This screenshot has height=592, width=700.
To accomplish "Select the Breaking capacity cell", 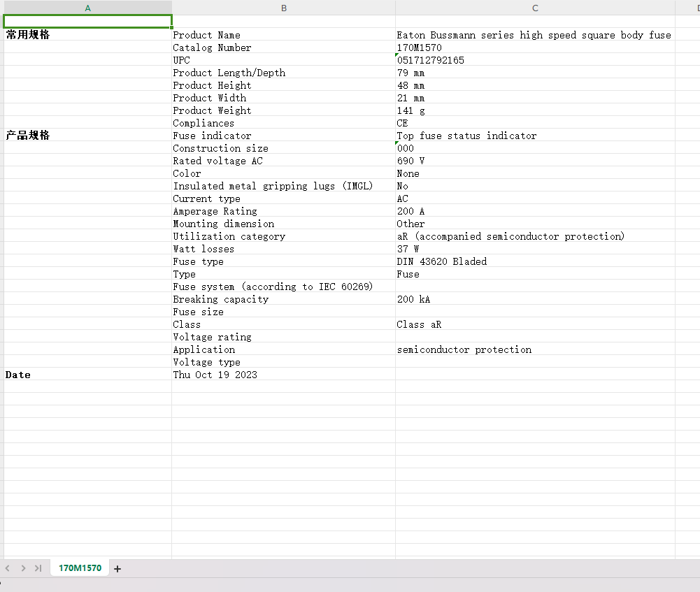I will click(283, 299).
